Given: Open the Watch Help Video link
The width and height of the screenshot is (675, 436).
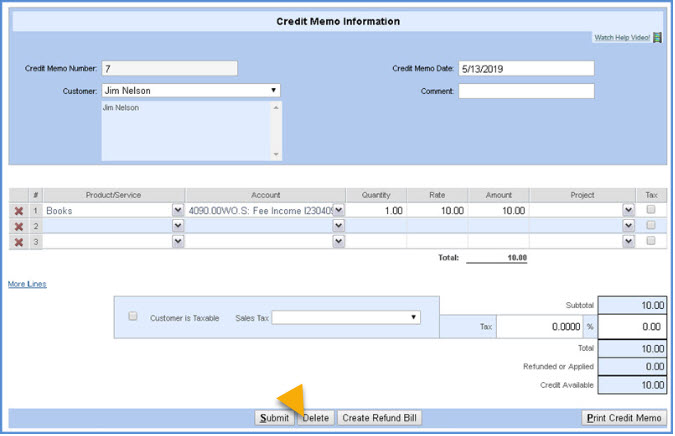Looking at the screenshot, I should tap(622, 37).
